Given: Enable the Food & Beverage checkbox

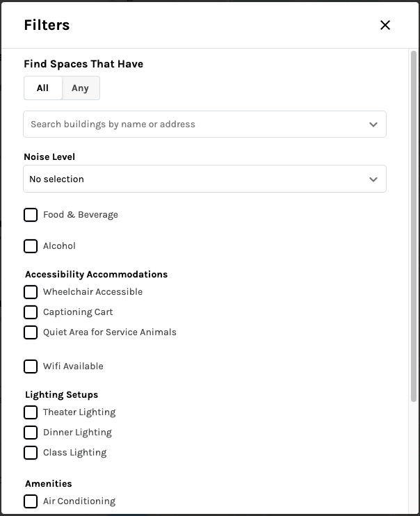Looking at the screenshot, I should pos(31,215).
